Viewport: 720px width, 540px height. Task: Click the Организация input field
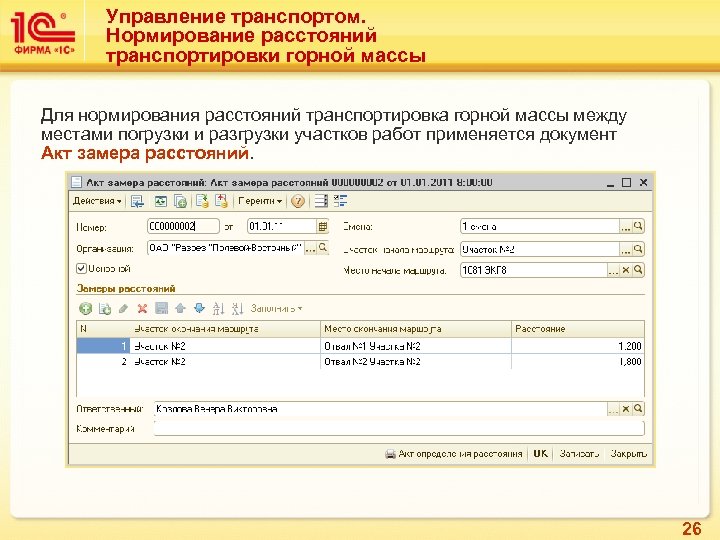coord(225,248)
